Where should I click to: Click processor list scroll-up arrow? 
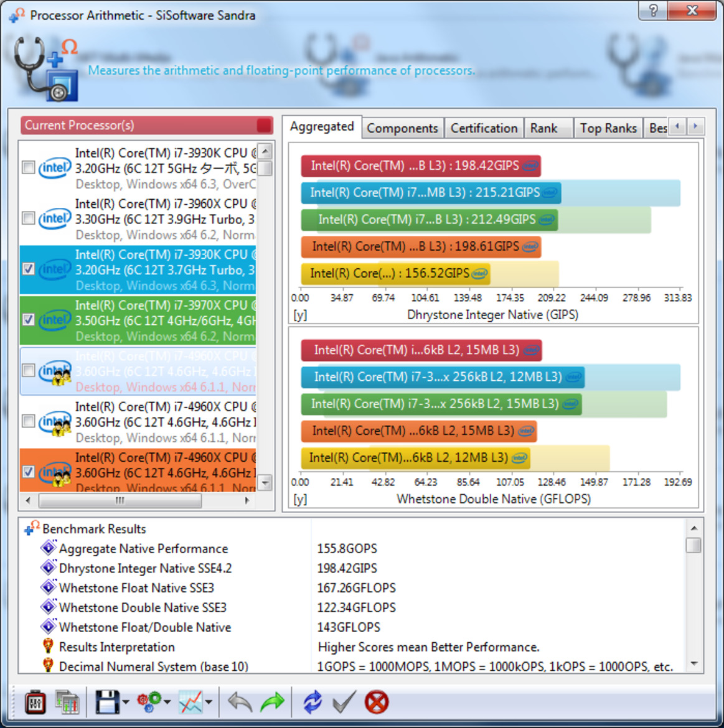[x=265, y=151]
